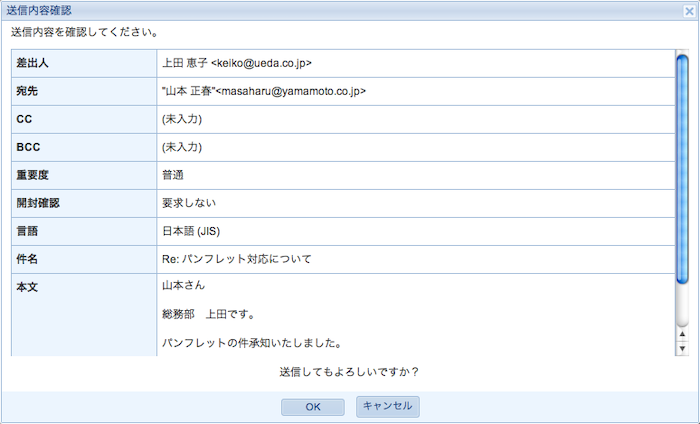Click the body line パンフレットの件承知いたしました。
The image size is (700, 424).
252,343
